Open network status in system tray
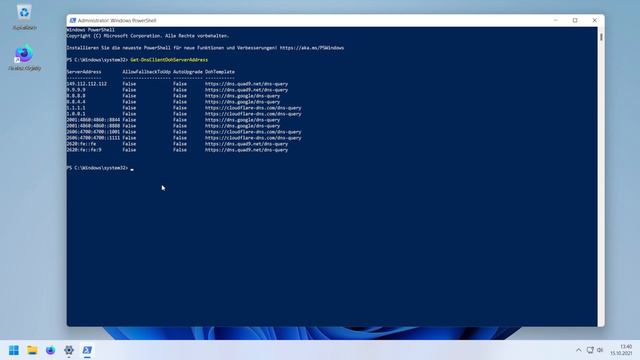640x360 pixels. click(590, 350)
